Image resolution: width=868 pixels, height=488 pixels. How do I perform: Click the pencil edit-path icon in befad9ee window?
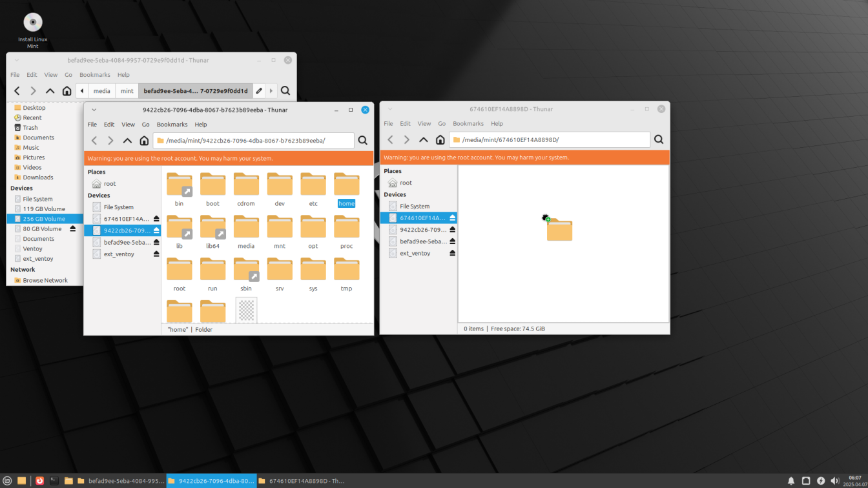click(259, 91)
